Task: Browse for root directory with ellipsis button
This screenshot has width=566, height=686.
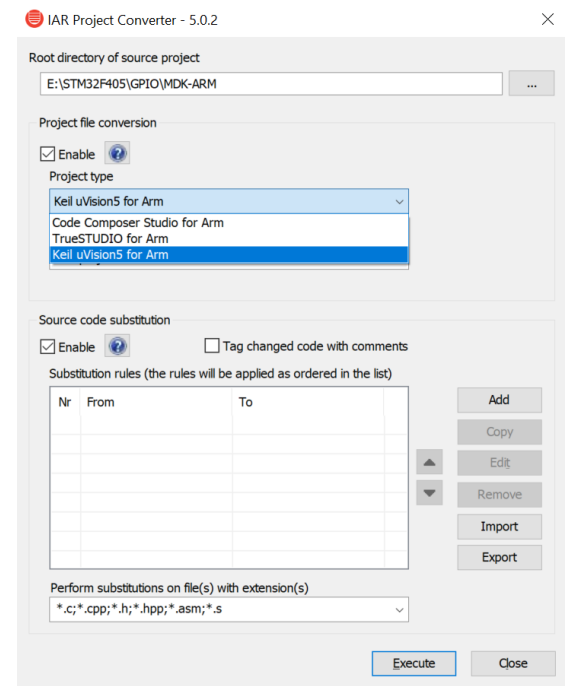Action: 531,84
